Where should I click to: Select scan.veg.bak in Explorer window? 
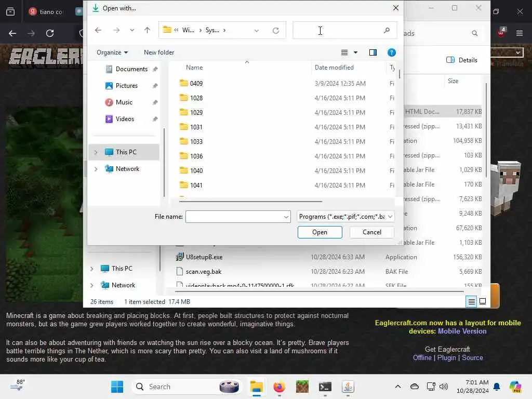pos(203,272)
